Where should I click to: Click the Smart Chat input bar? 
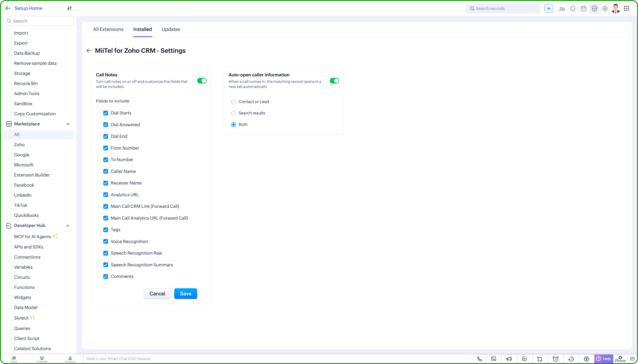[278, 359]
